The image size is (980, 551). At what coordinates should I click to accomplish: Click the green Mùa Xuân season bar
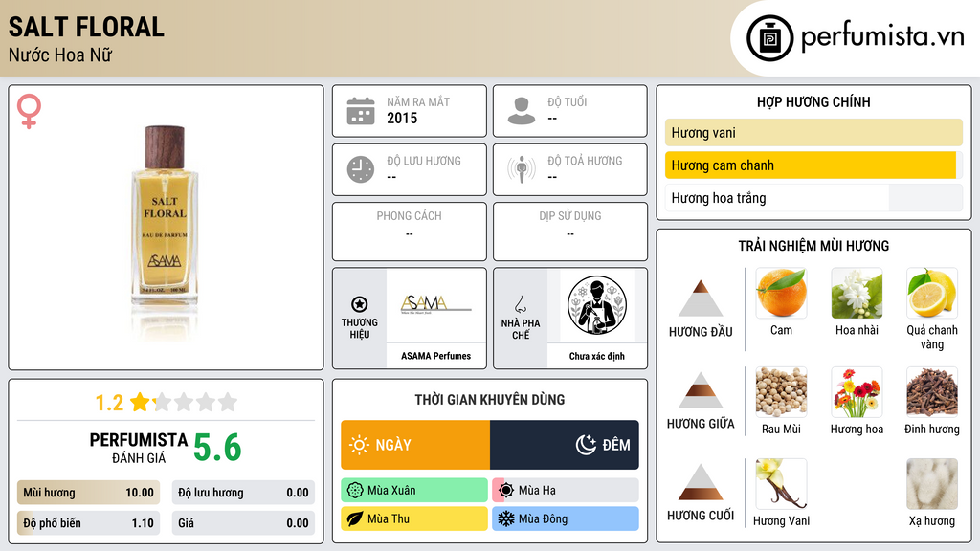[x=414, y=491]
